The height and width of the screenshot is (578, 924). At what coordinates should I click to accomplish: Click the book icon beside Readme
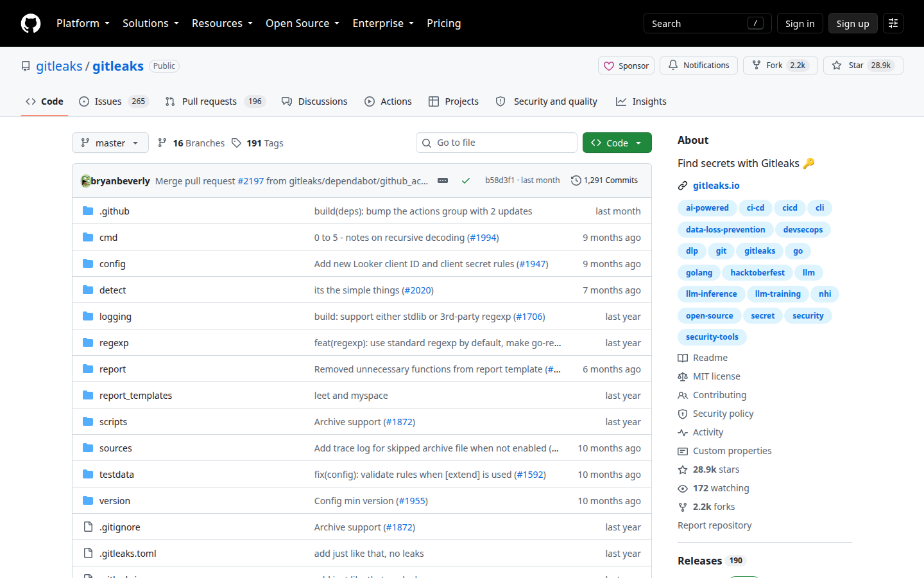[683, 358]
